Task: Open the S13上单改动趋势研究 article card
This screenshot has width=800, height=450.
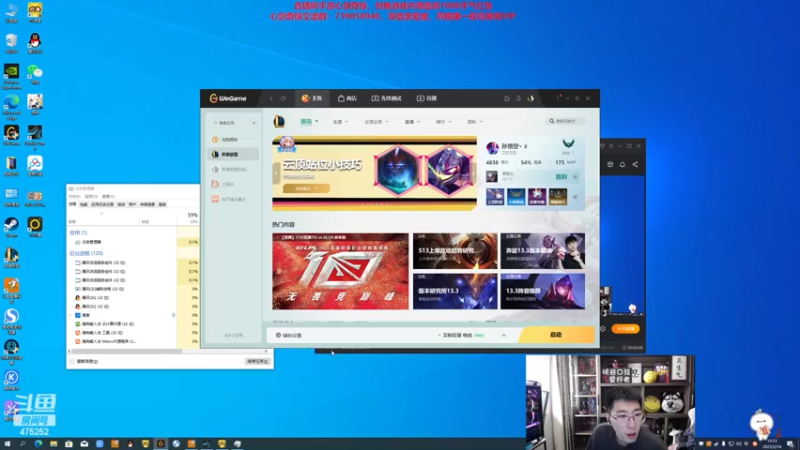Action: pos(455,251)
